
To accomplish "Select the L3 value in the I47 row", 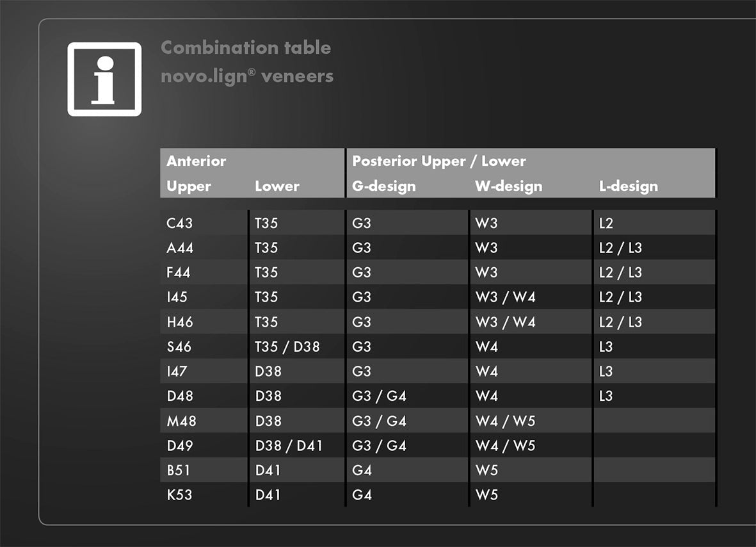I will pos(606,371).
